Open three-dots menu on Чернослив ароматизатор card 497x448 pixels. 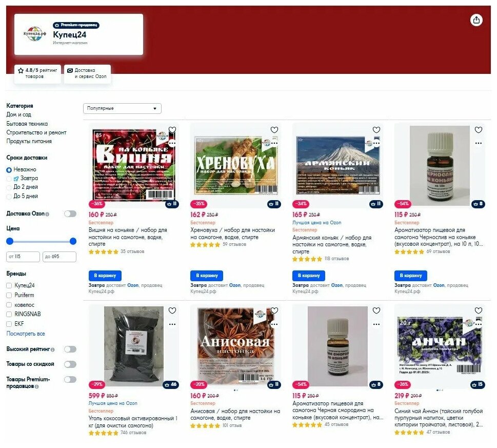click(x=479, y=143)
